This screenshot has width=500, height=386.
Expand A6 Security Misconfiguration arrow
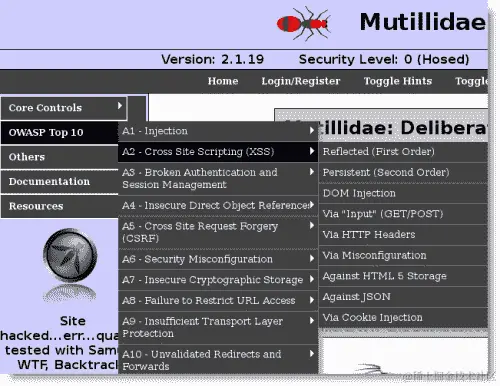coord(312,258)
